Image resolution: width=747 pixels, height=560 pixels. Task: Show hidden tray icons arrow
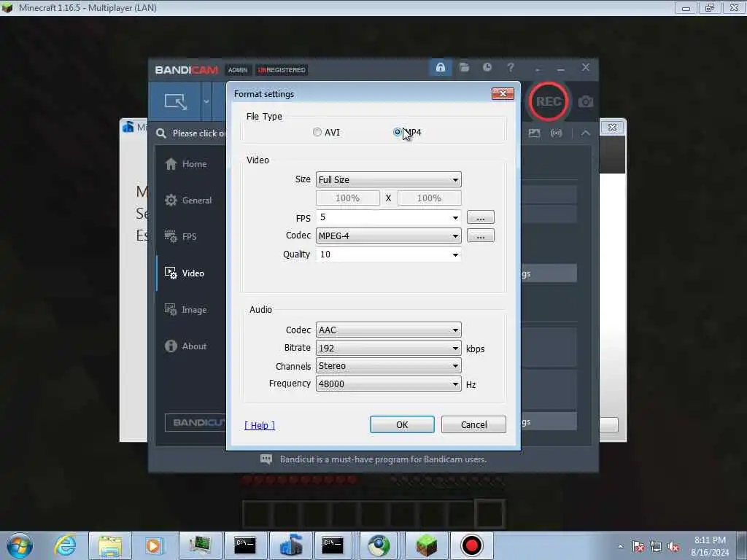(x=620, y=547)
